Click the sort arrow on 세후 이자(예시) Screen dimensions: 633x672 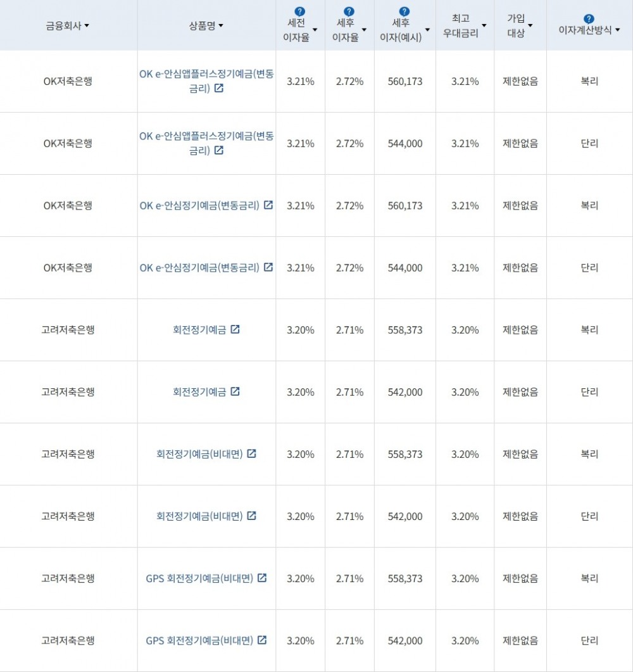click(x=428, y=29)
